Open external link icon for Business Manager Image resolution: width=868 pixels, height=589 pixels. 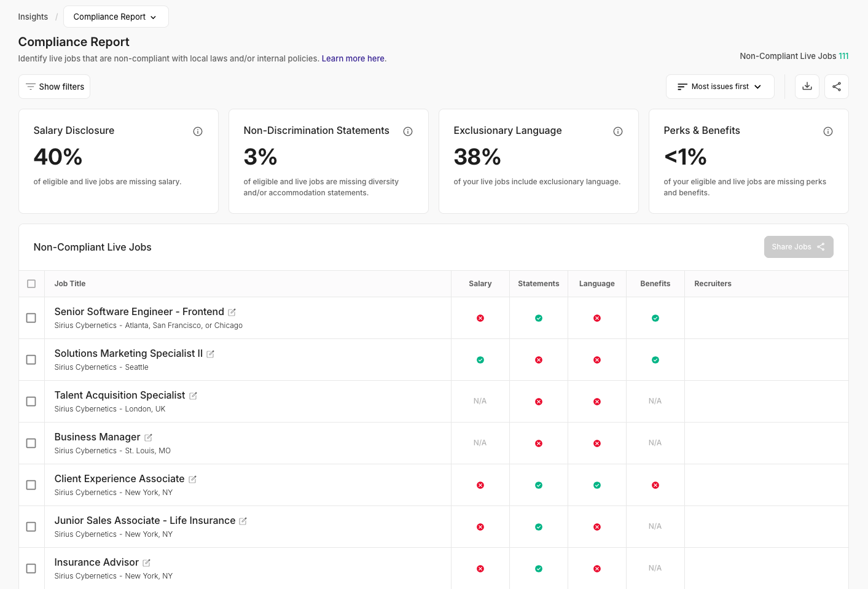pos(148,438)
